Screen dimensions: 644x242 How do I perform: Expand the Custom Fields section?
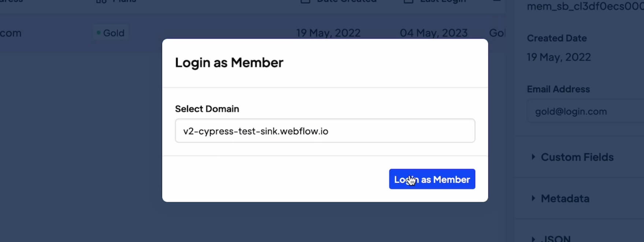pos(577,157)
